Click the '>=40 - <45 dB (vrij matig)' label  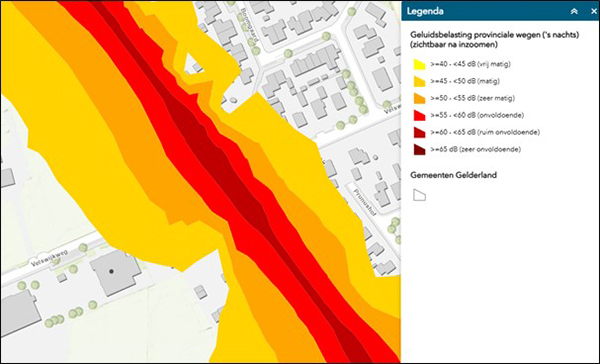tap(470, 64)
